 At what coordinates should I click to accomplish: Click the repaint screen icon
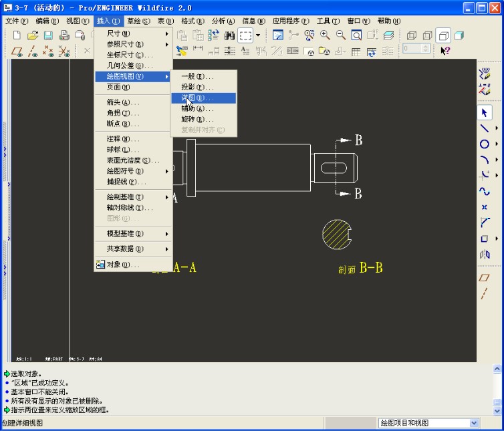(277, 35)
